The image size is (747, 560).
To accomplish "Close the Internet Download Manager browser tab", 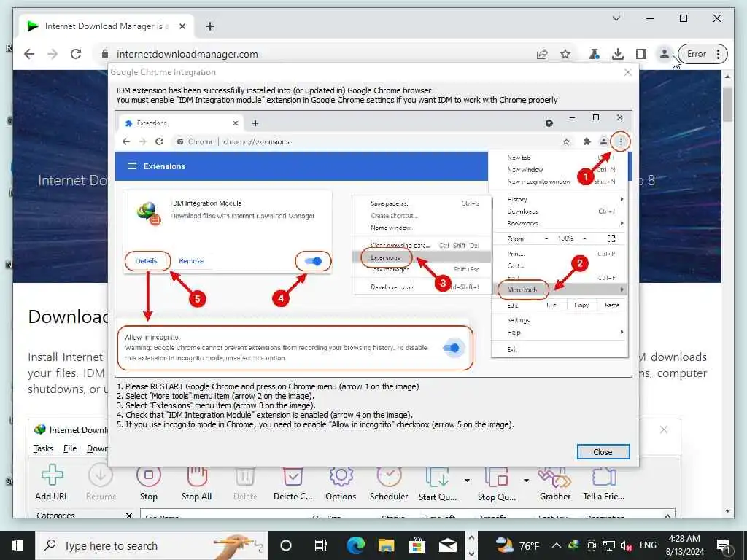I will [182, 26].
